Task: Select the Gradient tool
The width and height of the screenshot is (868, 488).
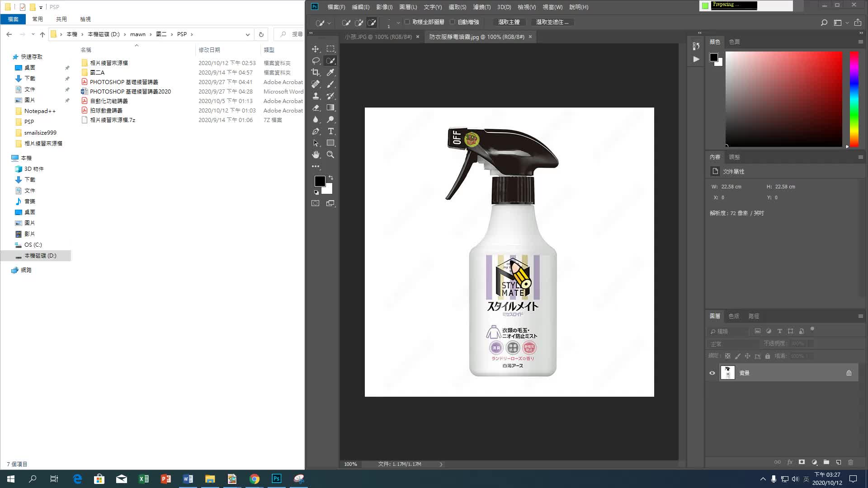Action: [330, 108]
